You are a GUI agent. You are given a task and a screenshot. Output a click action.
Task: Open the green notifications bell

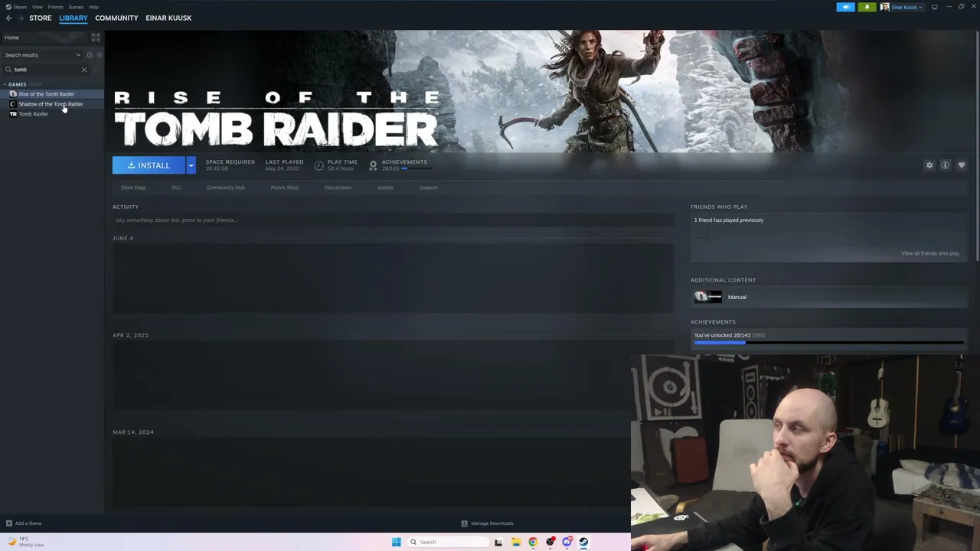(867, 7)
